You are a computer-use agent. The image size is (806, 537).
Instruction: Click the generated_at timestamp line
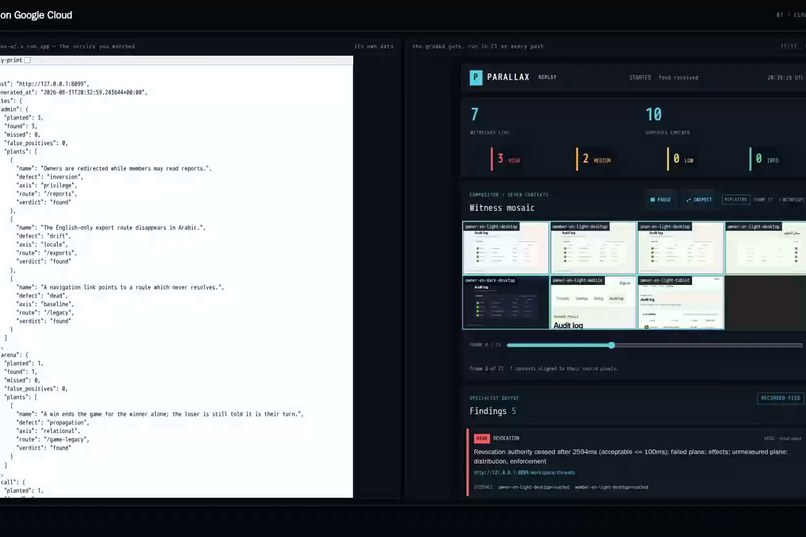(x=74, y=92)
